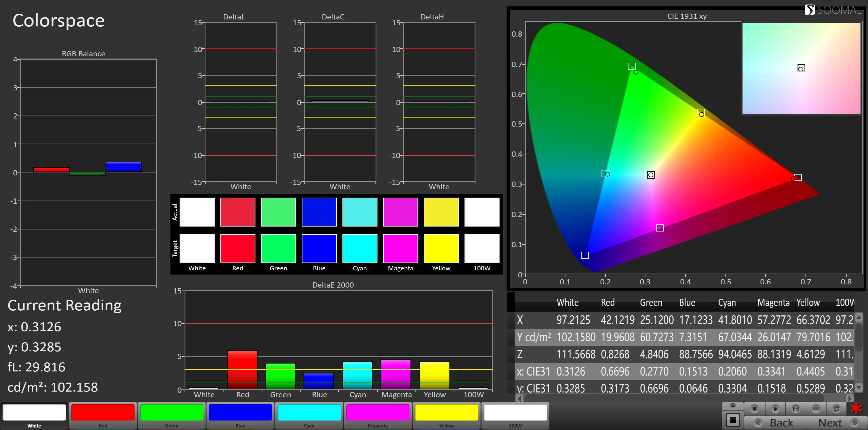868x430 pixels.
Task: Click the white point marker on CIE diagram
Action: pyautogui.click(x=651, y=175)
